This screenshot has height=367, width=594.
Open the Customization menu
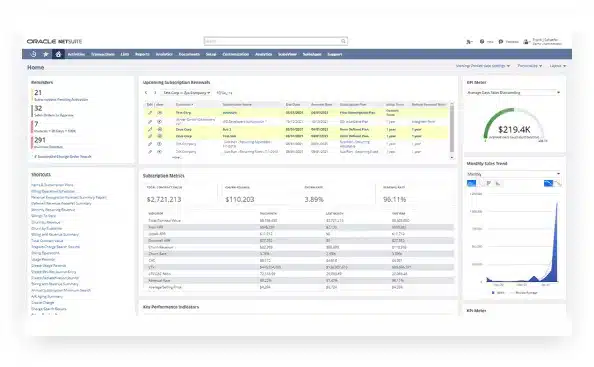tap(236, 54)
